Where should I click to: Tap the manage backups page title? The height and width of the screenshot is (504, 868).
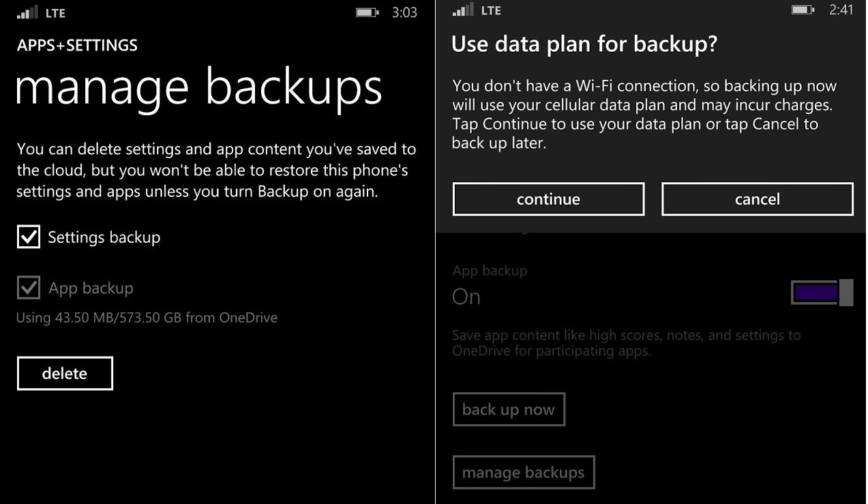tap(198, 89)
